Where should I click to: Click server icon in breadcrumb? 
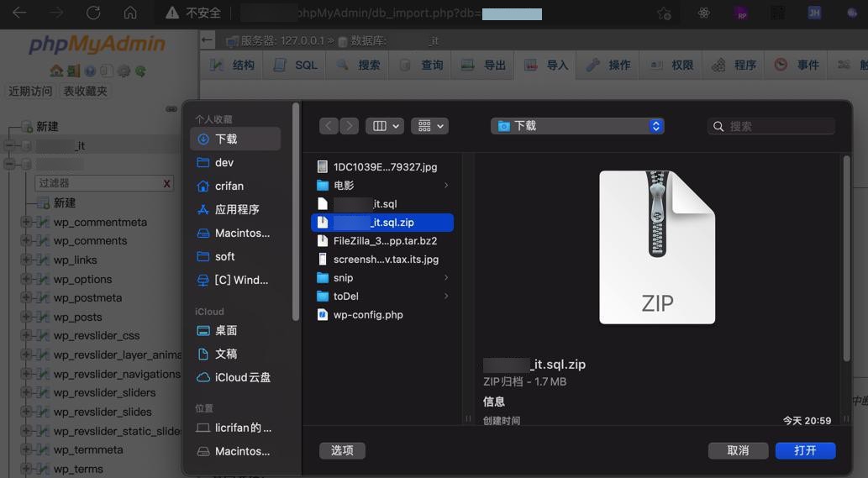pyautogui.click(x=232, y=41)
